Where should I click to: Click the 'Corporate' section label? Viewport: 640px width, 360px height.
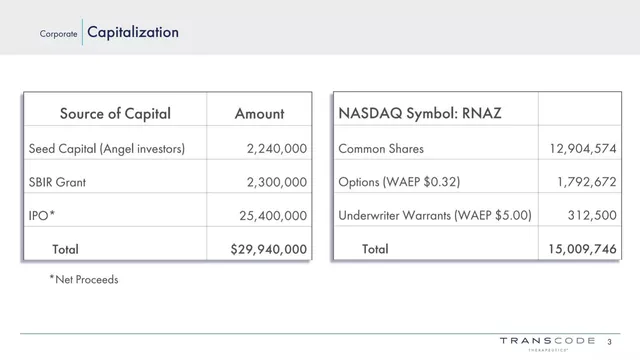point(58,34)
